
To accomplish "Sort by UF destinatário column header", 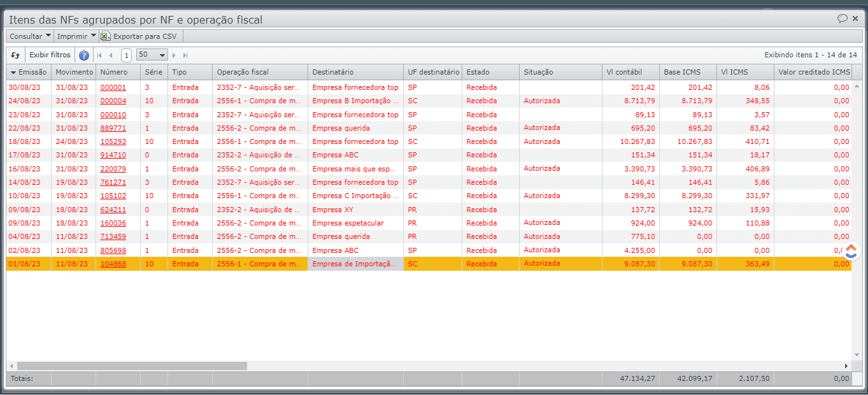I will pyautogui.click(x=432, y=72).
